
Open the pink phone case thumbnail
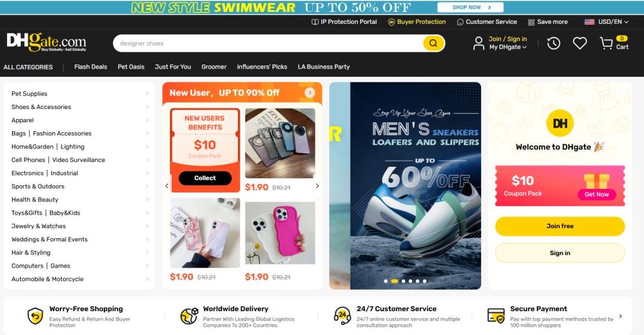280,233
